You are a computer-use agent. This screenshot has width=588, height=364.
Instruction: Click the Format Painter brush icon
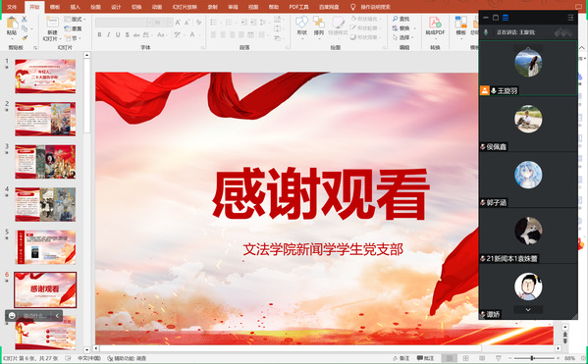point(25,38)
